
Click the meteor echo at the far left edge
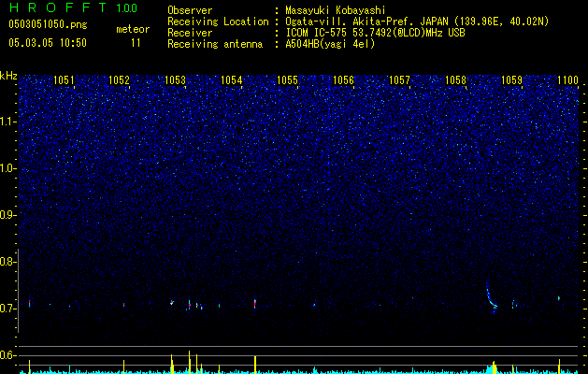29,304
